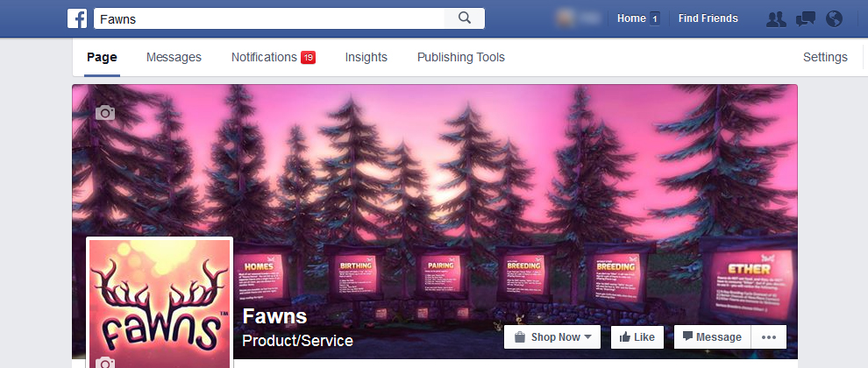
Task: Open the globe notifications icon
Action: [834, 18]
